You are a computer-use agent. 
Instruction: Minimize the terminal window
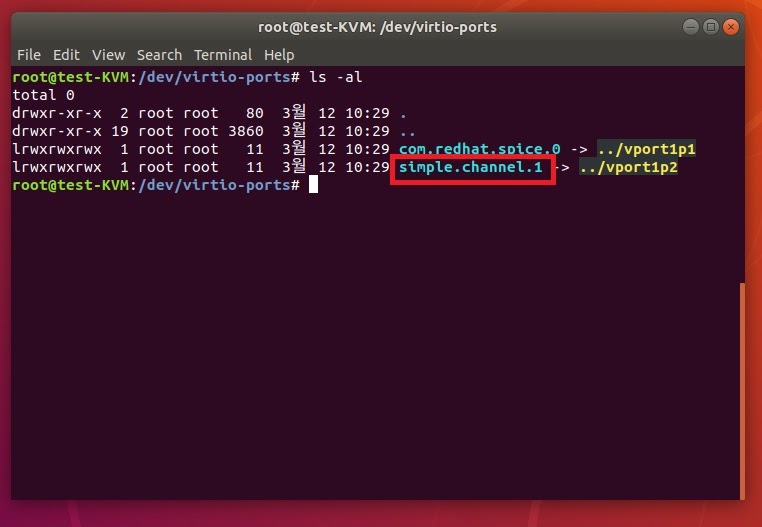pyautogui.click(x=691, y=27)
